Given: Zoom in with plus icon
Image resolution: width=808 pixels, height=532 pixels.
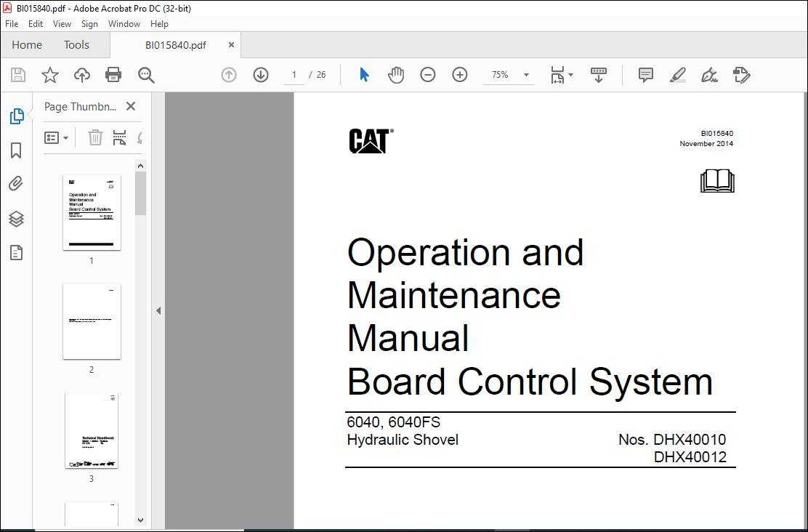Looking at the screenshot, I should [460, 76].
